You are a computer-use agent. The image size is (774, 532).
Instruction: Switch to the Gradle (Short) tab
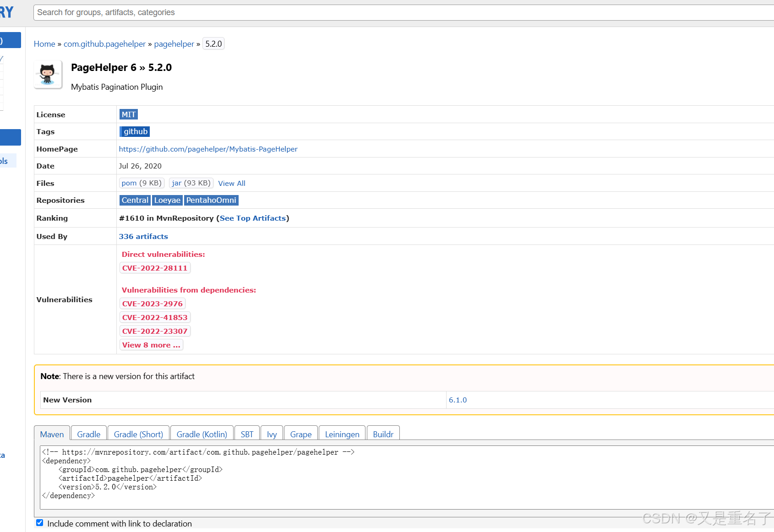(x=138, y=434)
